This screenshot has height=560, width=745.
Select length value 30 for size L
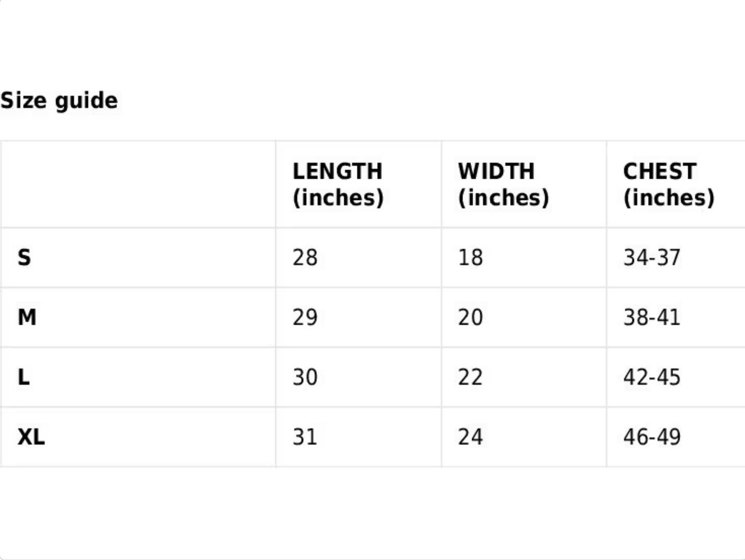(305, 377)
